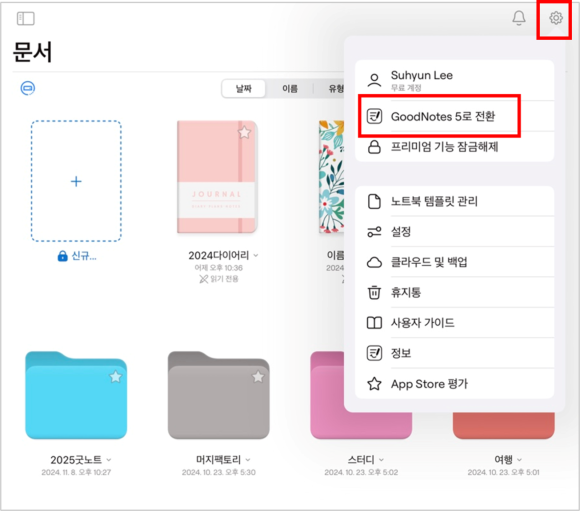The height and width of the screenshot is (511, 580).
Task: Click the 읽기 전용 label
Action: 225,279
